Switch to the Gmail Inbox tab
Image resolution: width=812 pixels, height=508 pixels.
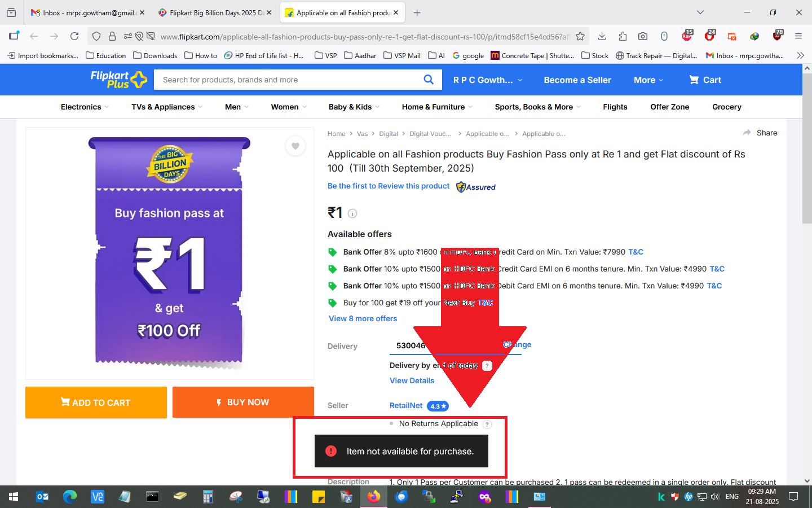coord(87,12)
